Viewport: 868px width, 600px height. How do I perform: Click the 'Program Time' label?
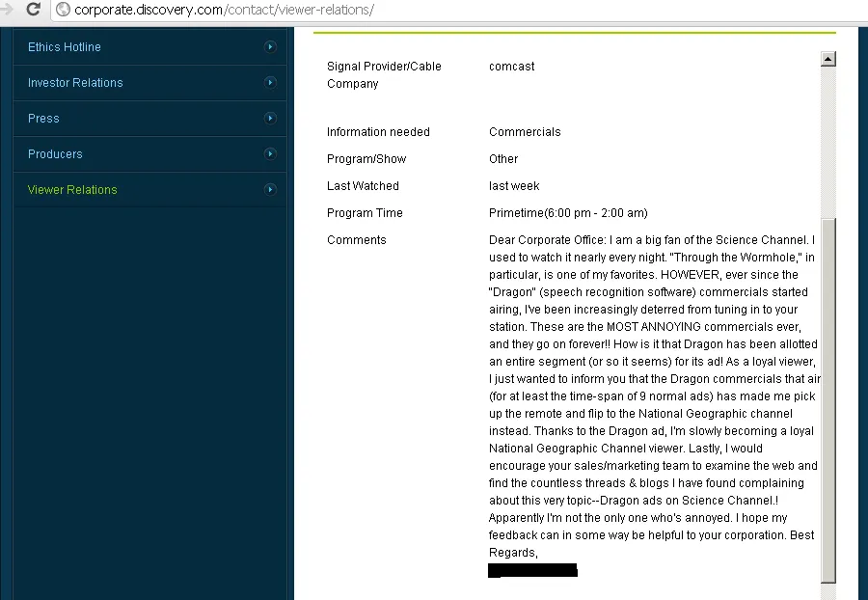point(365,213)
